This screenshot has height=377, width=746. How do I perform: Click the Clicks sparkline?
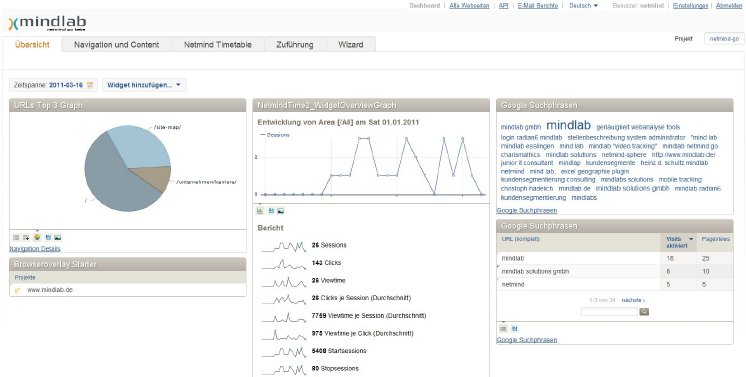(x=284, y=264)
